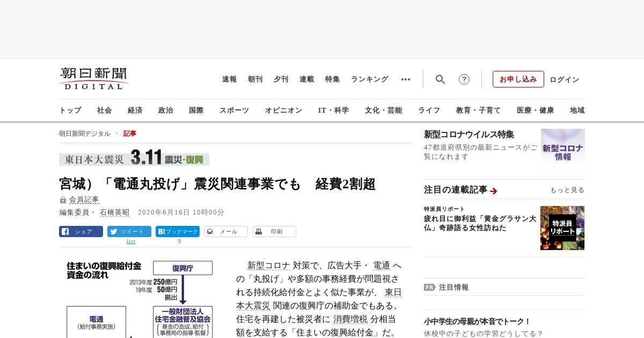Click the date 2020年6月16日 10時00分
Viewport: 644px width, 338px height.
(181, 212)
